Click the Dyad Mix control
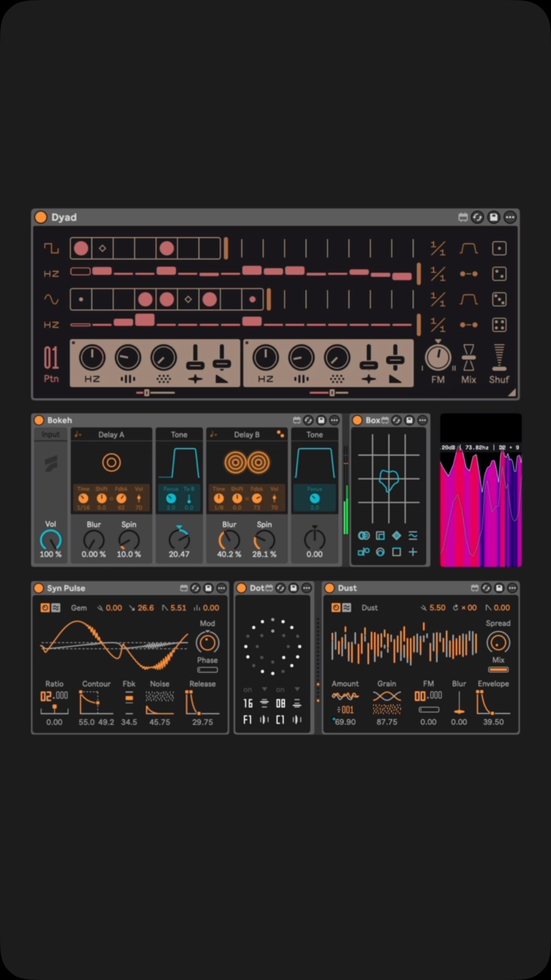This screenshot has height=980, width=551. click(468, 358)
